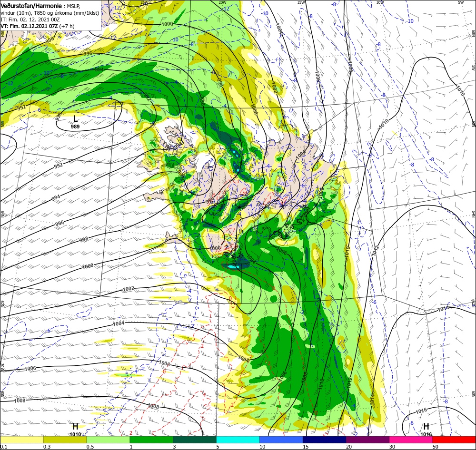Click the 0.3 legend scale number
The height and width of the screenshot is (450, 476).
(47, 447)
